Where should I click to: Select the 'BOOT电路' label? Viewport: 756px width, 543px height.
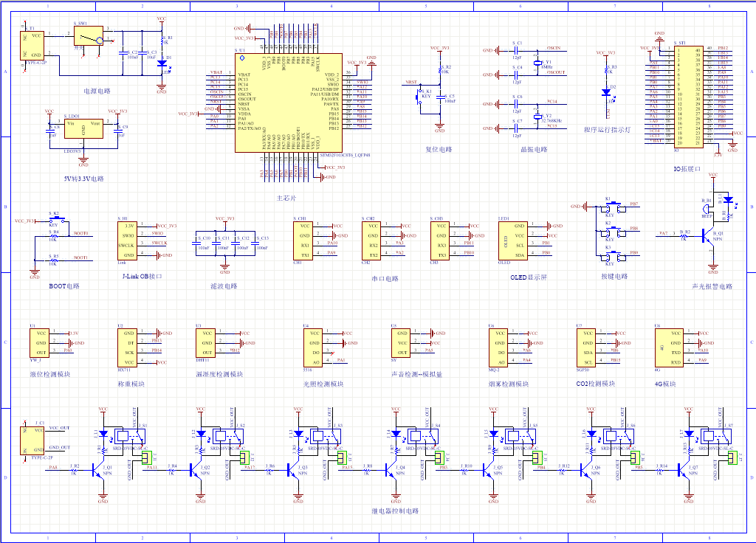click(64, 286)
